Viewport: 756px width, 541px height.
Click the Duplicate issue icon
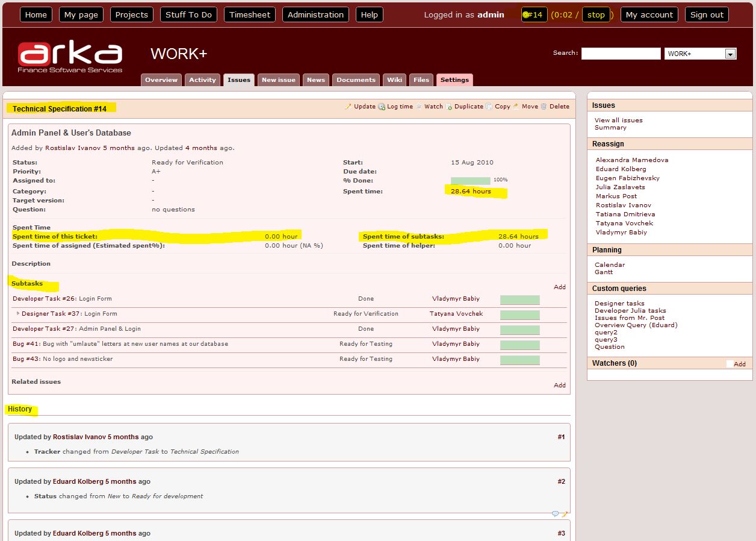pos(449,107)
